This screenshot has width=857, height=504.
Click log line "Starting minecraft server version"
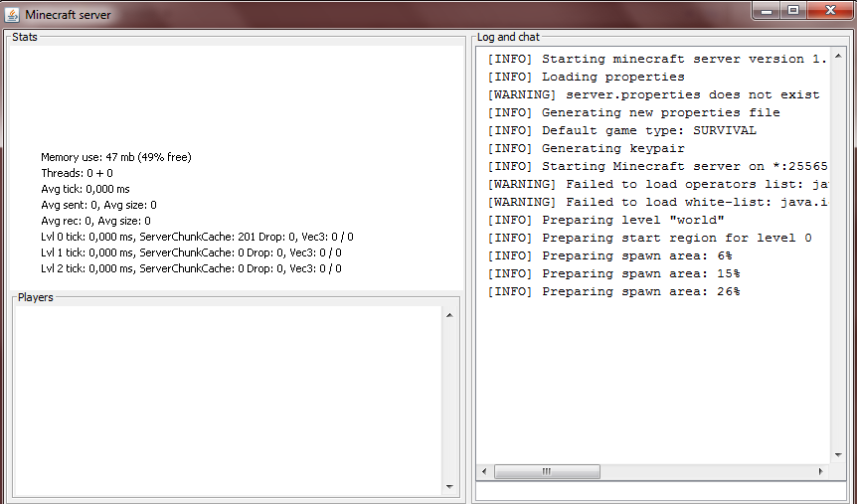point(657,59)
